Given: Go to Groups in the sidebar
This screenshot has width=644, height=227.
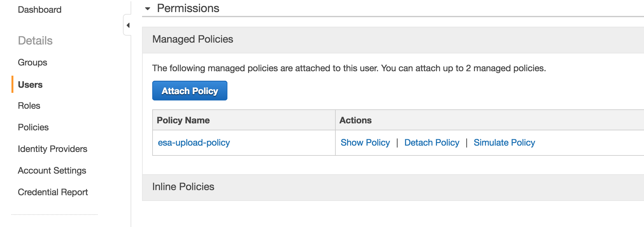Looking at the screenshot, I should click(32, 62).
